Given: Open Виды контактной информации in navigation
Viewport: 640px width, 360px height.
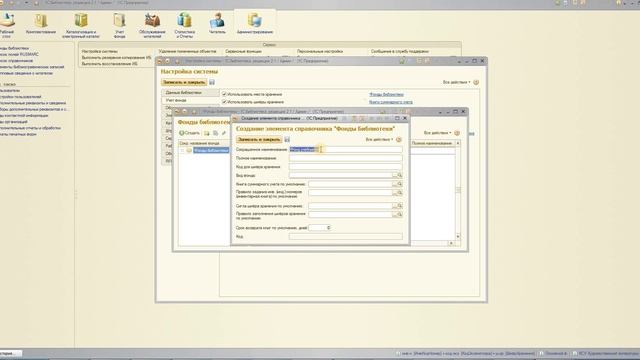Looking at the screenshot, I should 24,116.
